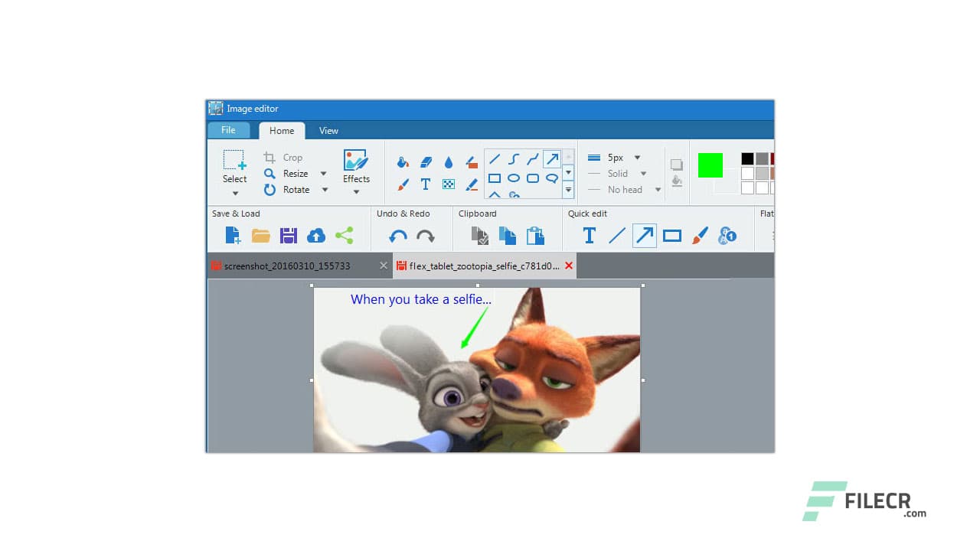The image size is (980, 551).
Task: Click the Undo arrow icon
Action: (x=397, y=236)
